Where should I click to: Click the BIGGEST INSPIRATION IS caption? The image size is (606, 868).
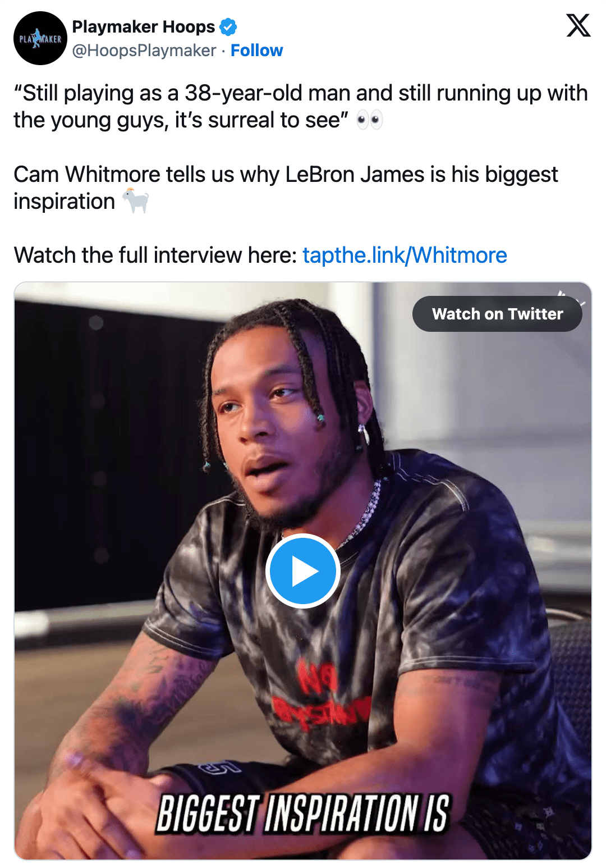pos(303,813)
